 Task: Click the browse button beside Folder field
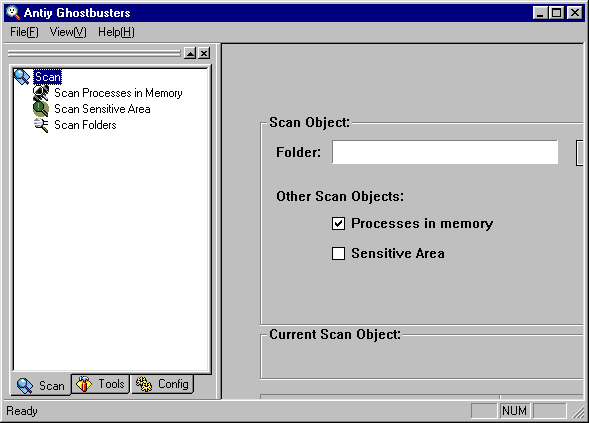point(580,153)
